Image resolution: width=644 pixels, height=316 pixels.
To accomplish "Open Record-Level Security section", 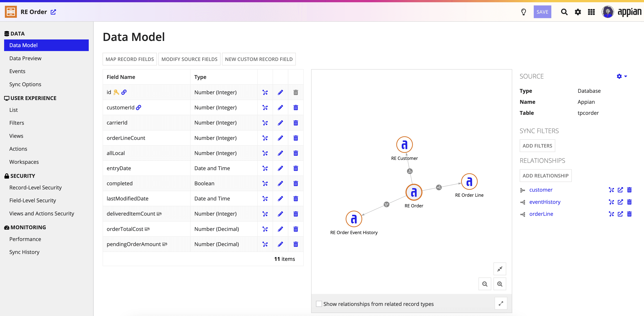I will click(35, 188).
